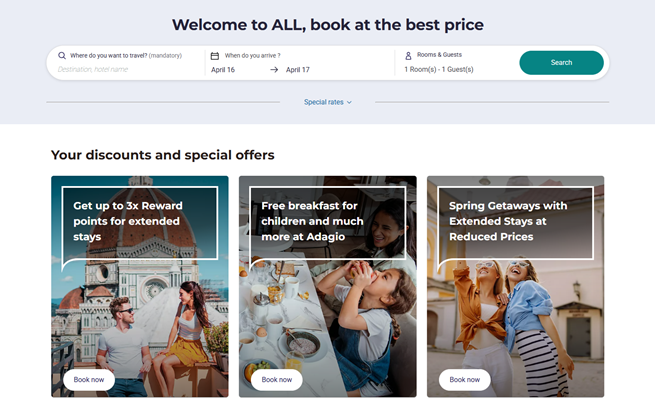
Task: Click the '1 Room(s) - 1 Guest(s)' text
Action: [439, 70]
